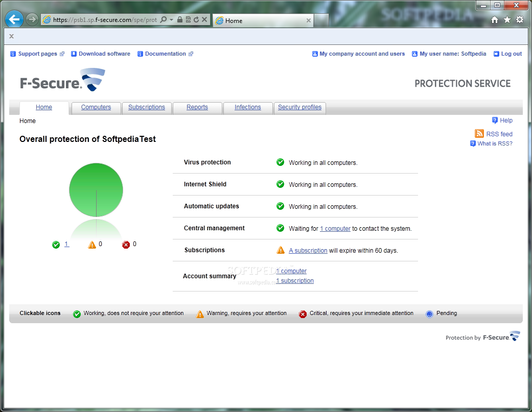Click the green protection pie chart

tap(96, 190)
